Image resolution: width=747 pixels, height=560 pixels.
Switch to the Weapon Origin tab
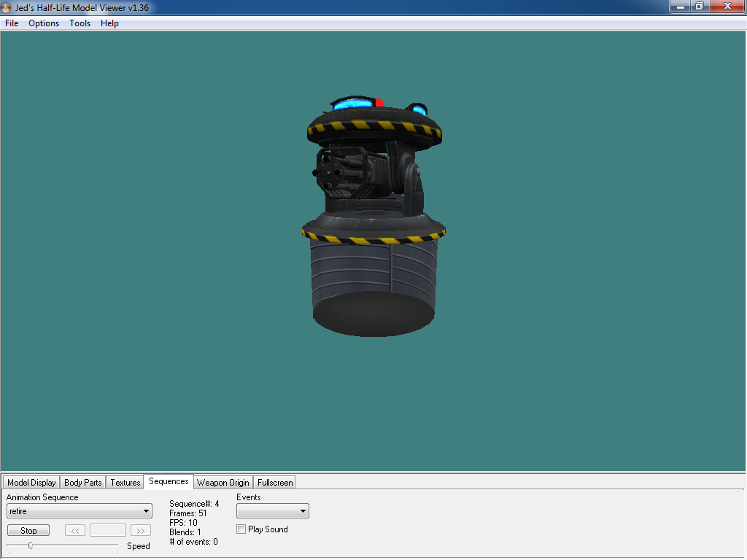click(x=223, y=483)
